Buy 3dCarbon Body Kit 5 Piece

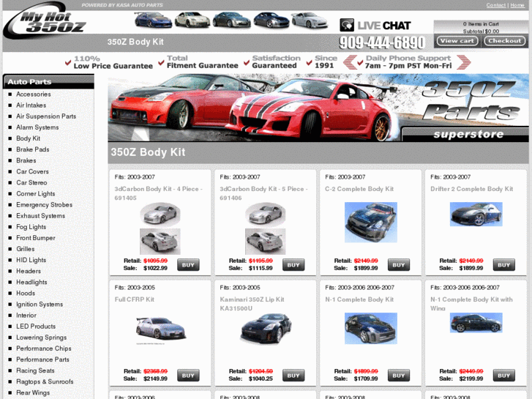pos(293,265)
